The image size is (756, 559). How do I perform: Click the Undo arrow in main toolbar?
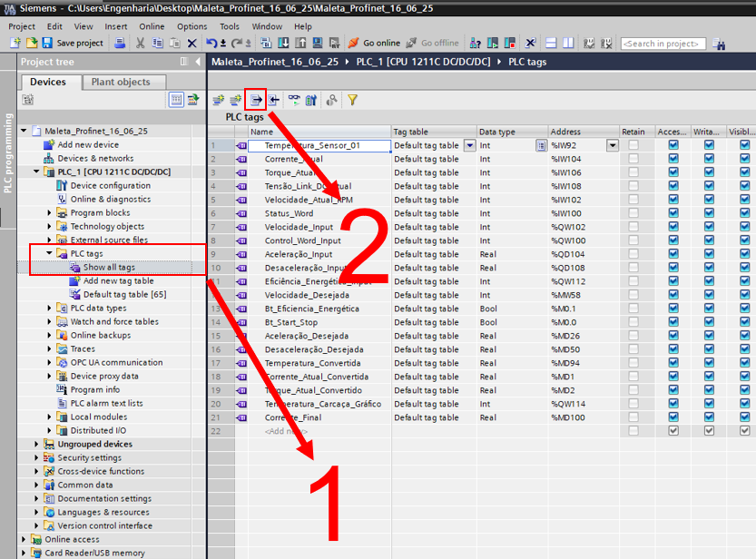click(211, 43)
